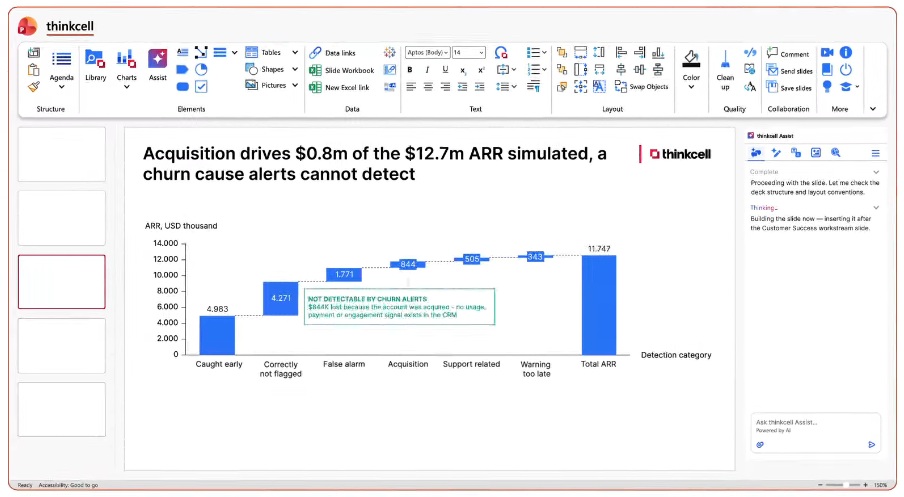The width and height of the screenshot is (904, 497).
Task: Select the fourth slide thumbnail
Action: pos(62,346)
